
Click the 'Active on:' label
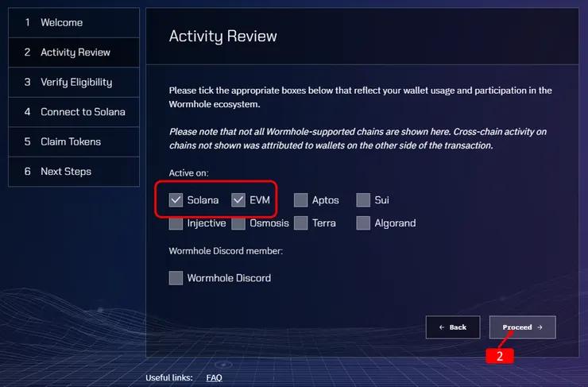(x=188, y=173)
